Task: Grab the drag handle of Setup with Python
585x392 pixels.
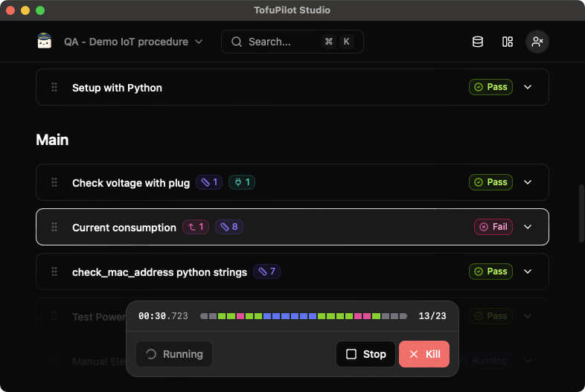Action: (54, 87)
